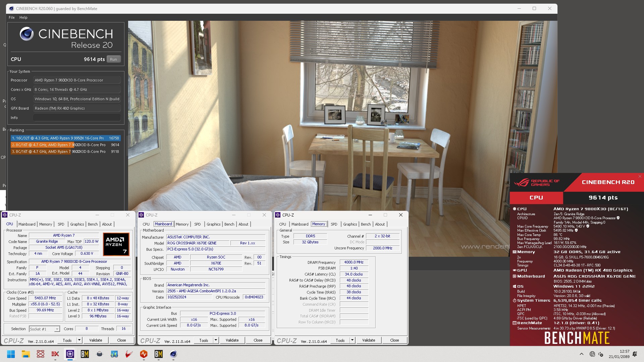The image size is (644, 362).
Task: Open the File menu in Cinebench
Action: (x=12, y=17)
